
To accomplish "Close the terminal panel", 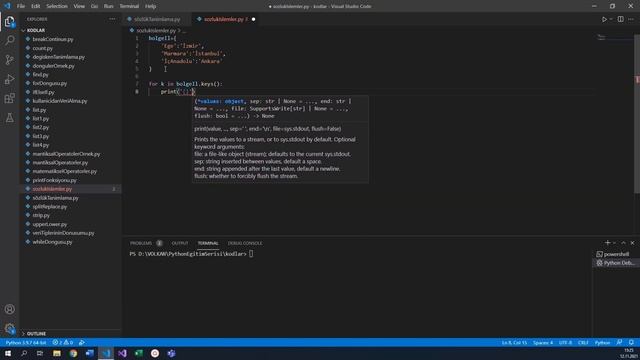I will [632, 243].
